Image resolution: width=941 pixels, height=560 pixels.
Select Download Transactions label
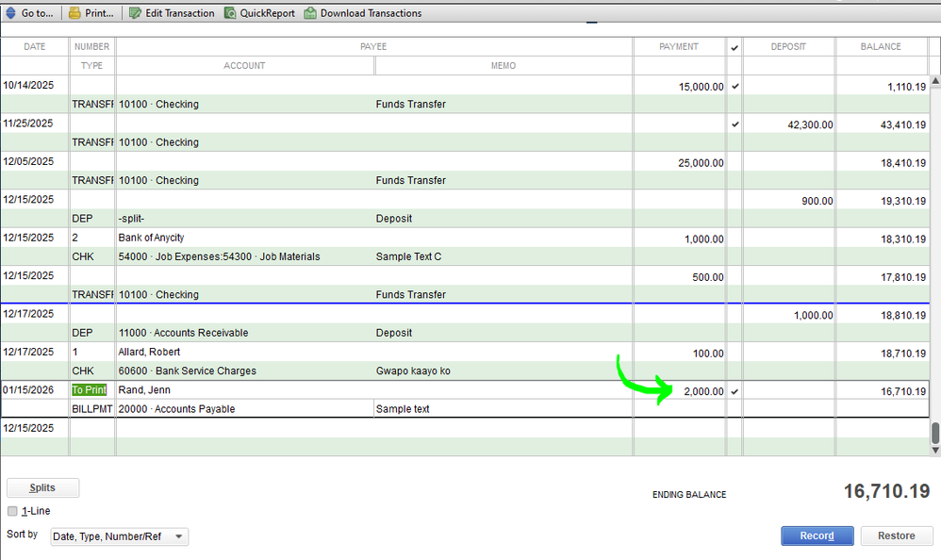point(371,13)
